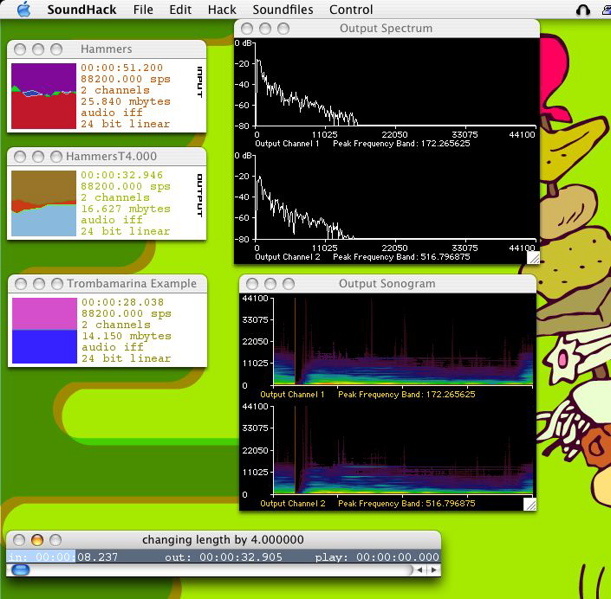Click the scrollbar left arrow in progress window
This screenshot has width=611, height=599.
click(421, 570)
